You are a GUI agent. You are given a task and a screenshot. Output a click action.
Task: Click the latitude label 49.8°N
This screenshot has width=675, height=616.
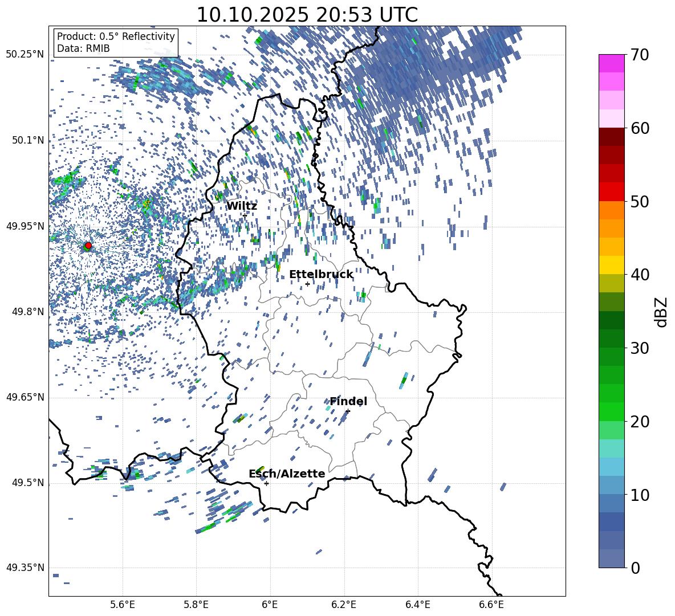[x=27, y=312]
